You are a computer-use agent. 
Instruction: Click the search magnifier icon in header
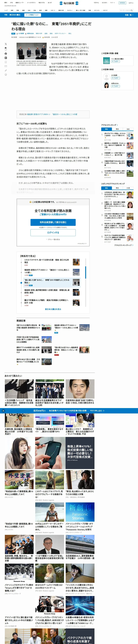click(x=132, y=11)
